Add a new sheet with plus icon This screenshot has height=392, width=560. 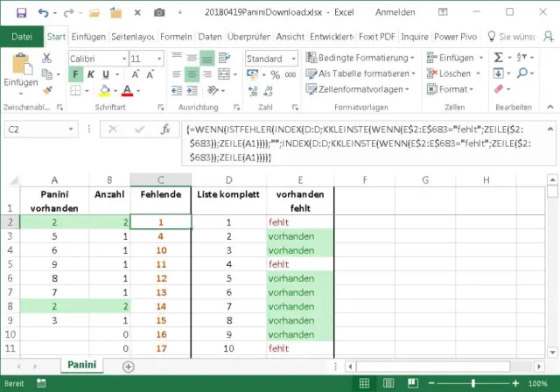coord(129,367)
